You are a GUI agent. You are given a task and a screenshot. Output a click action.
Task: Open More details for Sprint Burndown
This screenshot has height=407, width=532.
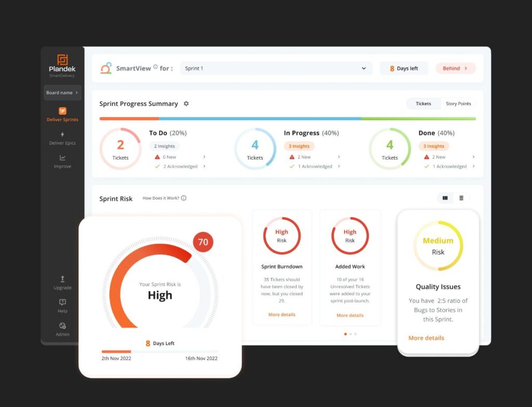[x=282, y=315]
